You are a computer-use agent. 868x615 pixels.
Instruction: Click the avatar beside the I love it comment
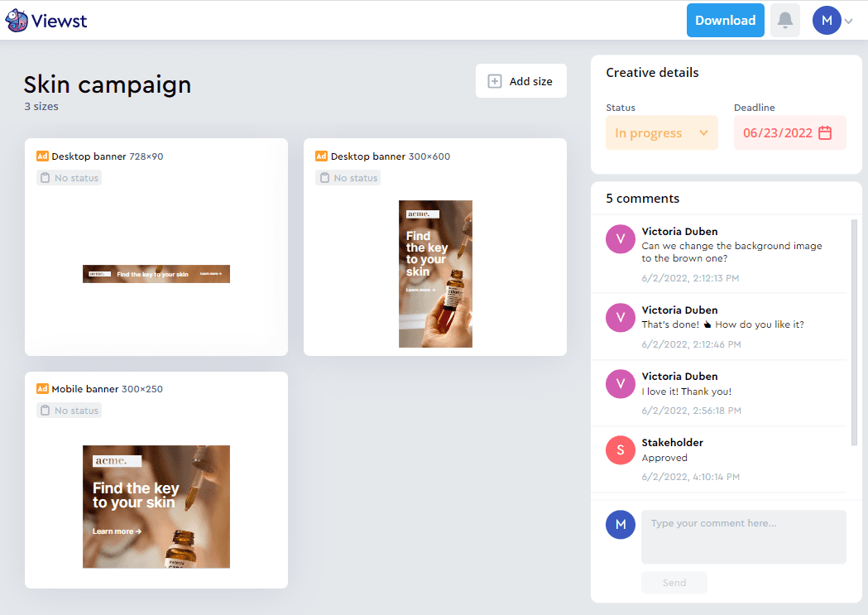pos(621,384)
